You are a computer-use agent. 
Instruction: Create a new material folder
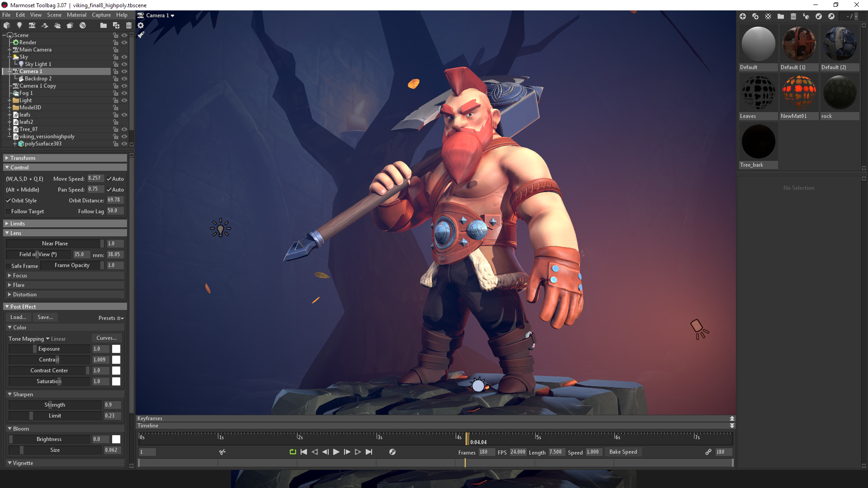point(781,16)
